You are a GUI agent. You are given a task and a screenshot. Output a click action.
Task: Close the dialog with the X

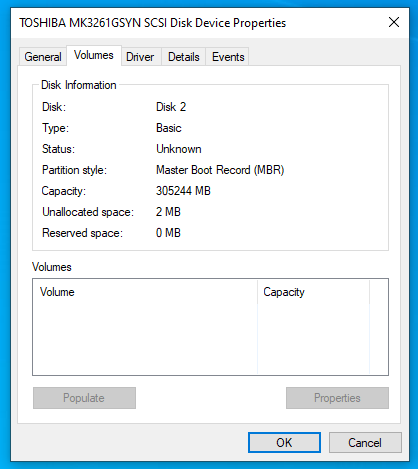[x=394, y=22]
